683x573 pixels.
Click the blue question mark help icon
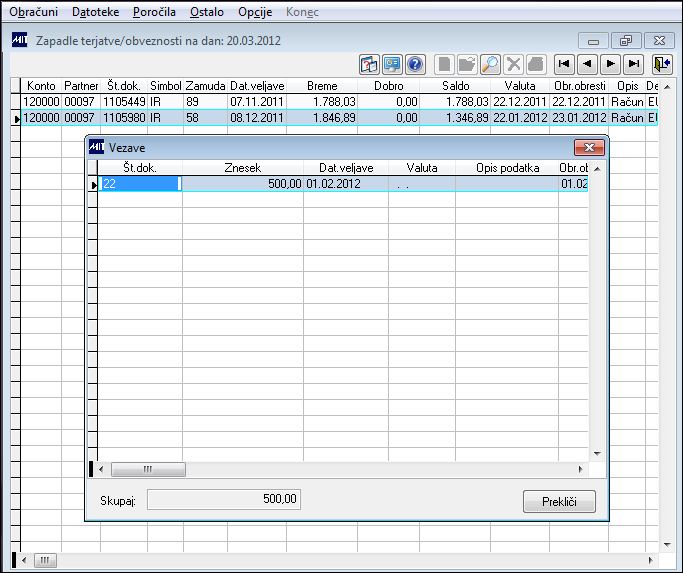pyautogui.click(x=415, y=64)
